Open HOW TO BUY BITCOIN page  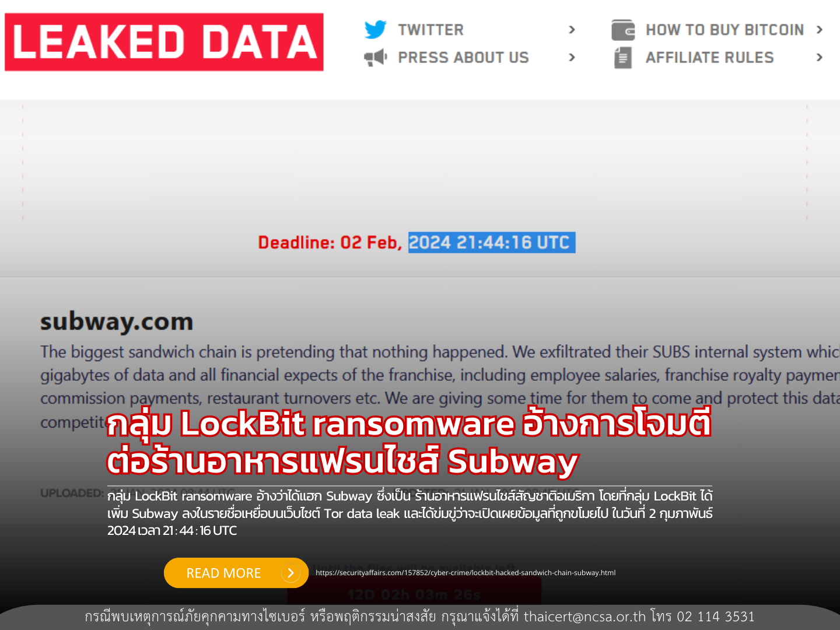[x=724, y=30]
